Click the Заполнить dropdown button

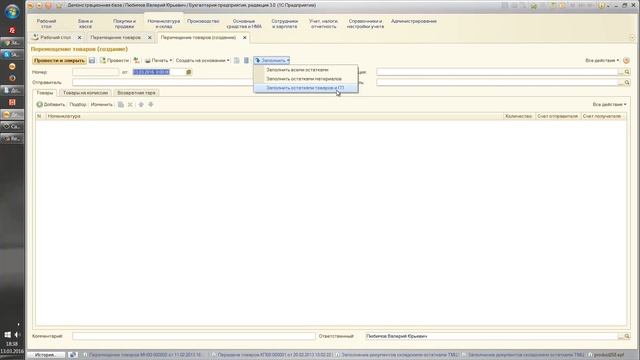[x=271, y=60]
